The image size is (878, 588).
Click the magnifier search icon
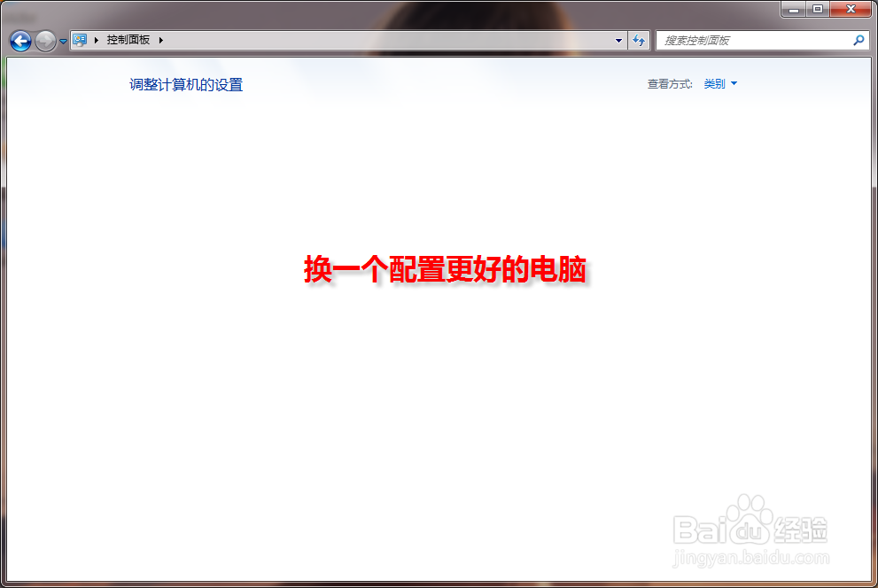(x=859, y=40)
